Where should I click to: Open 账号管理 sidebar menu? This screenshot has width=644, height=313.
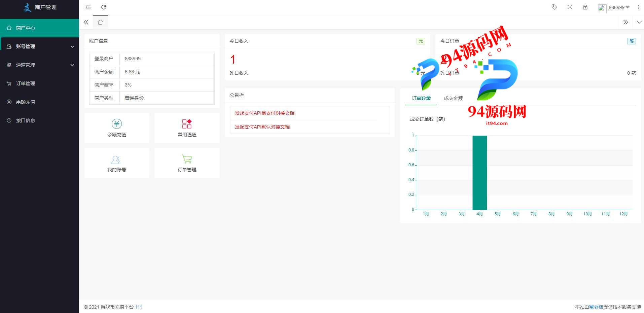tap(39, 46)
